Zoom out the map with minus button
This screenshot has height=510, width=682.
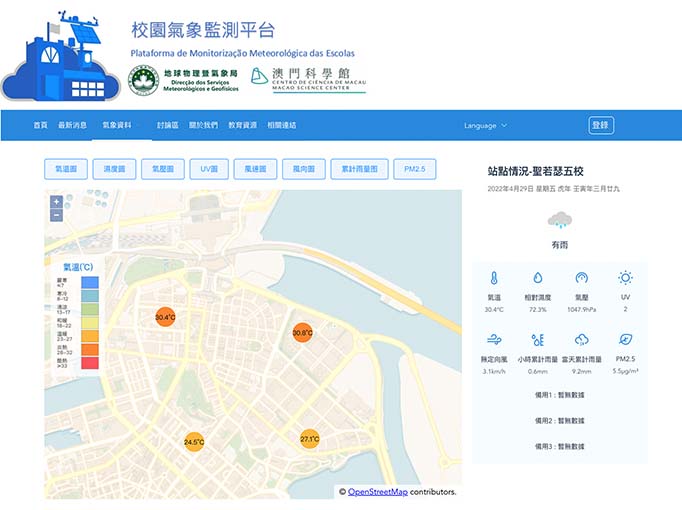(57, 215)
